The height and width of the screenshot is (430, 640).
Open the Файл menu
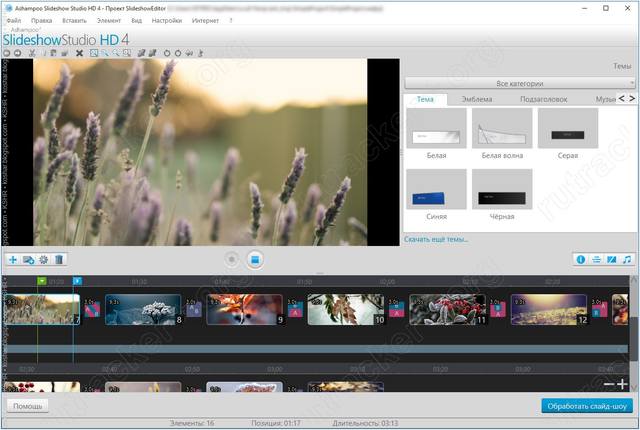point(13,20)
